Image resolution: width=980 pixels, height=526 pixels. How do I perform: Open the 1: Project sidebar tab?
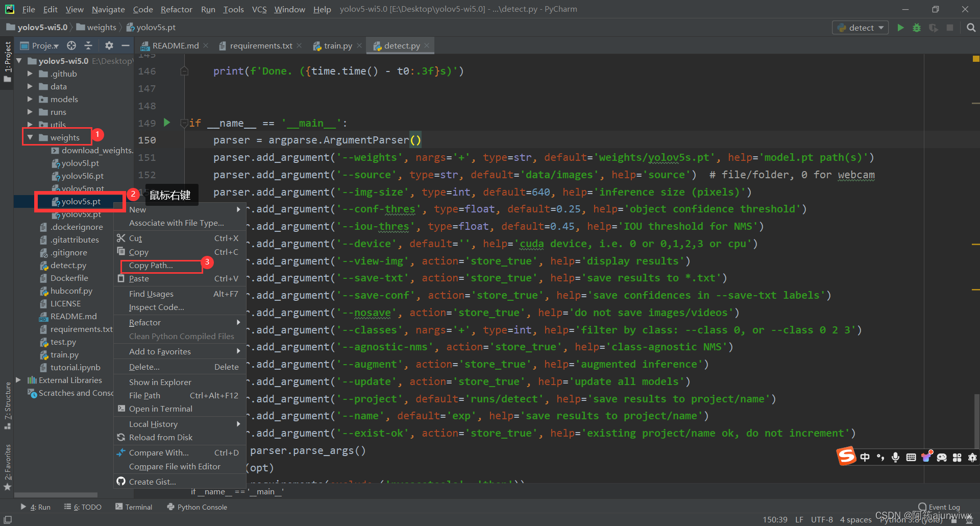point(7,61)
